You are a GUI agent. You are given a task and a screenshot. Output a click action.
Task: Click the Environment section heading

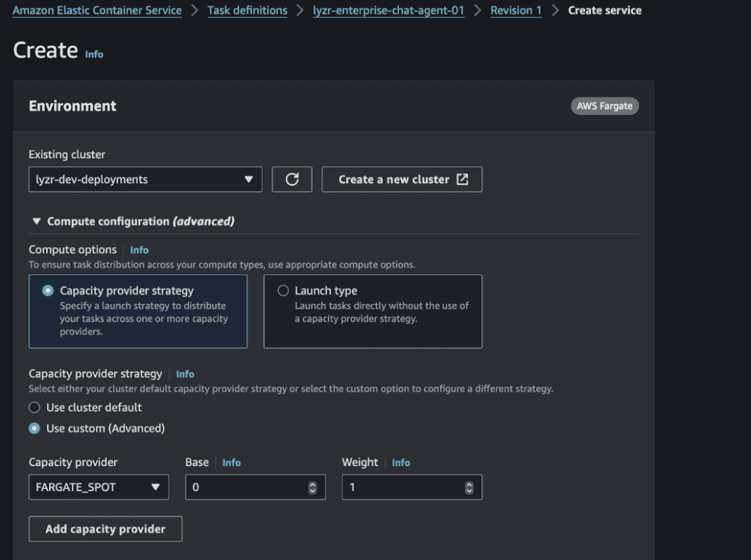coord(73,106)
